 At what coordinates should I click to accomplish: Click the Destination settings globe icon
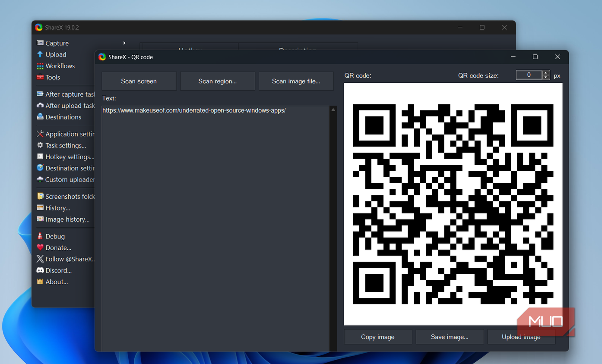coord(40,168)
